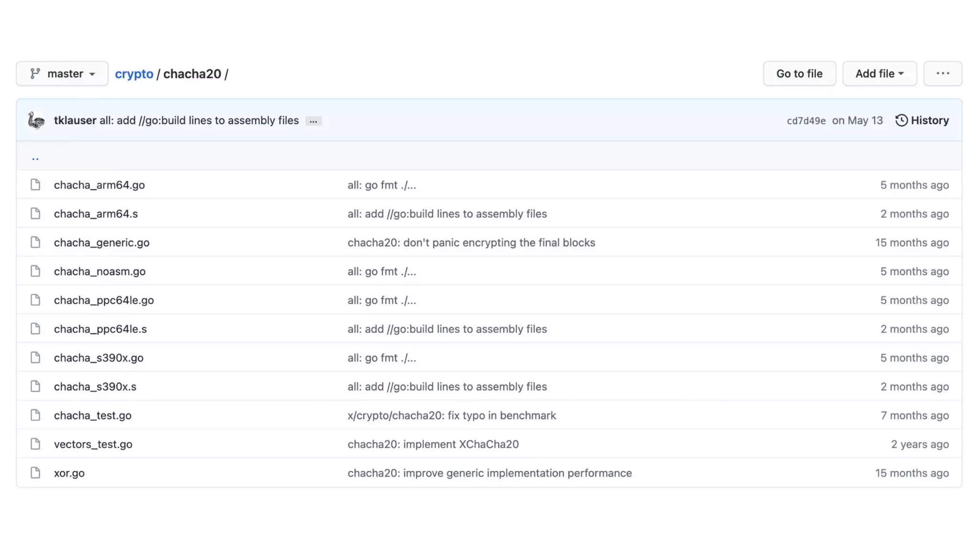Click the Go to file button
This screenshot has height=551, width=980.
click(799, 74)
